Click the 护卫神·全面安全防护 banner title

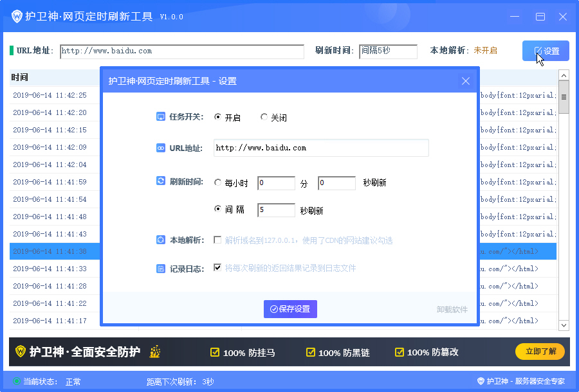85,352
